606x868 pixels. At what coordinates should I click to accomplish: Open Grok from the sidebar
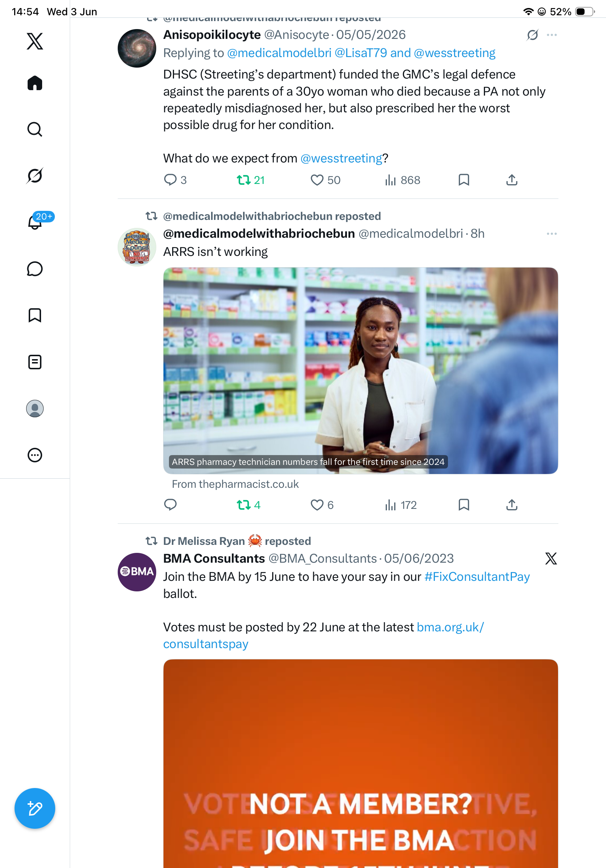point(35,176)
